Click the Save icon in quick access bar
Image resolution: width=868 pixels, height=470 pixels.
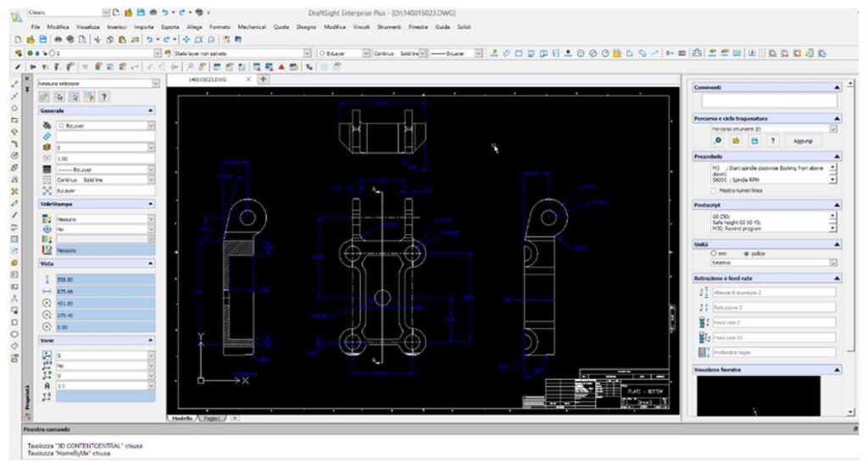click(141, 12)
